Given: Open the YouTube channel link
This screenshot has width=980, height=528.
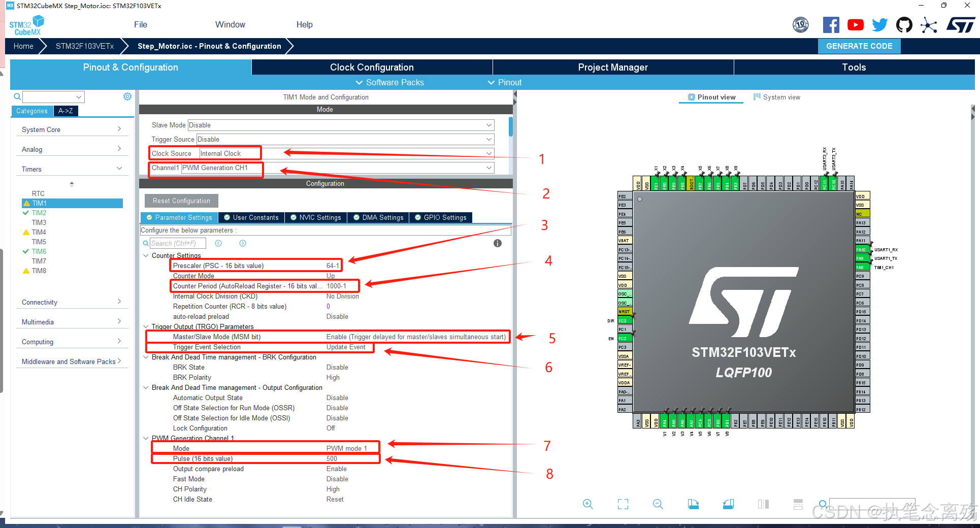Looking at the screenshot, I should (856, 24).
